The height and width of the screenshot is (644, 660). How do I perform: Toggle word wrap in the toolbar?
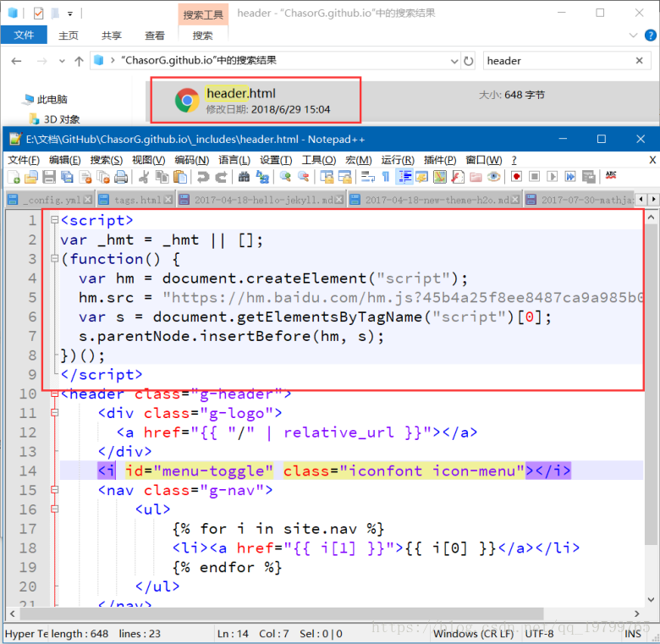click(x=368, y=177)
